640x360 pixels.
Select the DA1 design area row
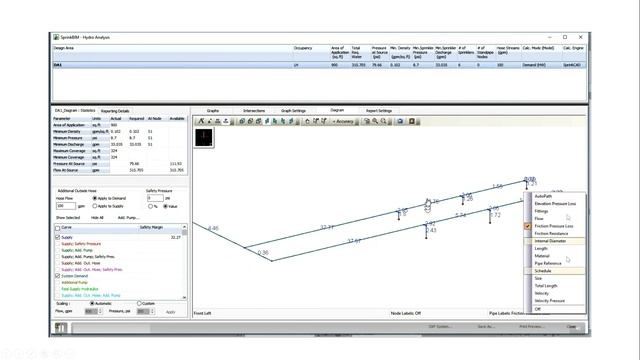pos(319,65)
